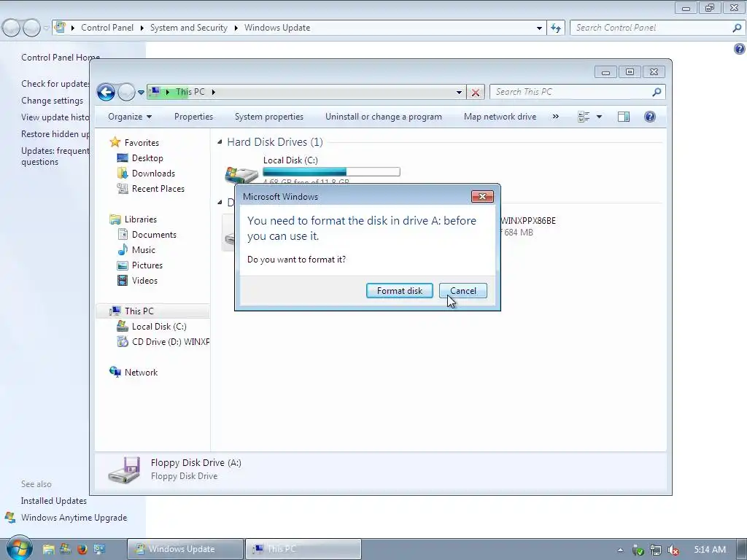The width and height of the screenshot is (747, 560).
Task: Open Help icon in This PC toolbar
Action: point(650,117)
